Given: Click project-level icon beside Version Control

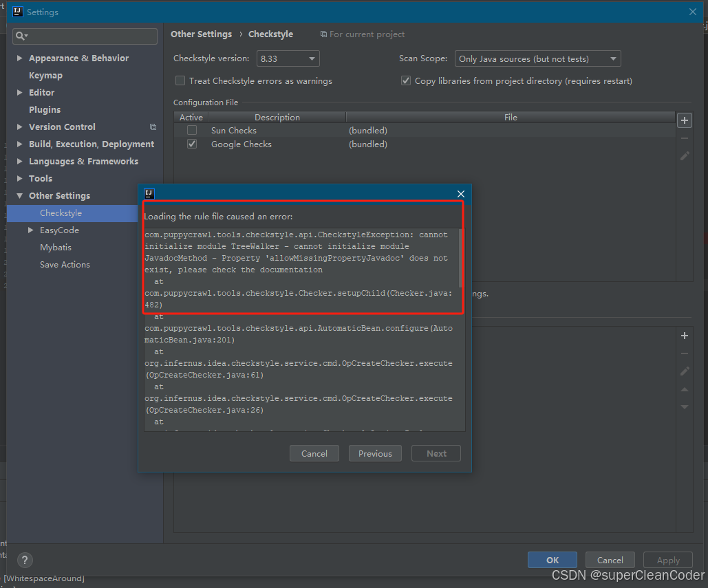Looking at the screenshot, I should (x=153, y=127).
